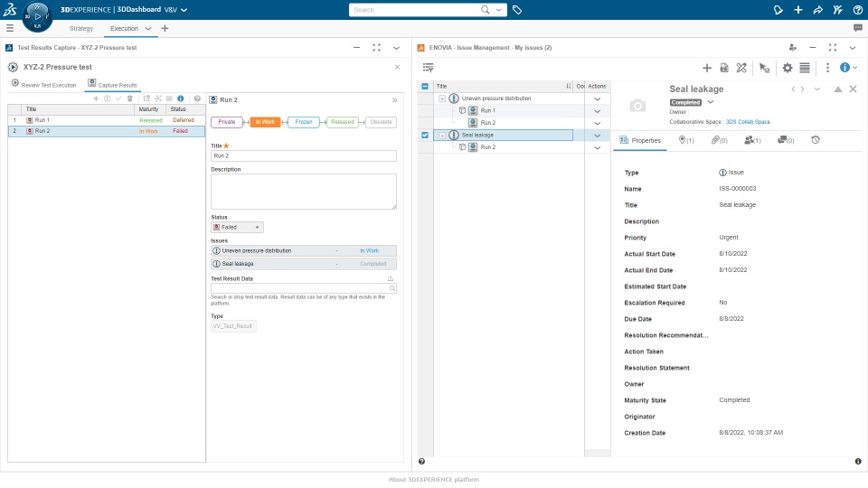
Task: Open the Status dropdown showing Failed
Action: coord(237,228)
